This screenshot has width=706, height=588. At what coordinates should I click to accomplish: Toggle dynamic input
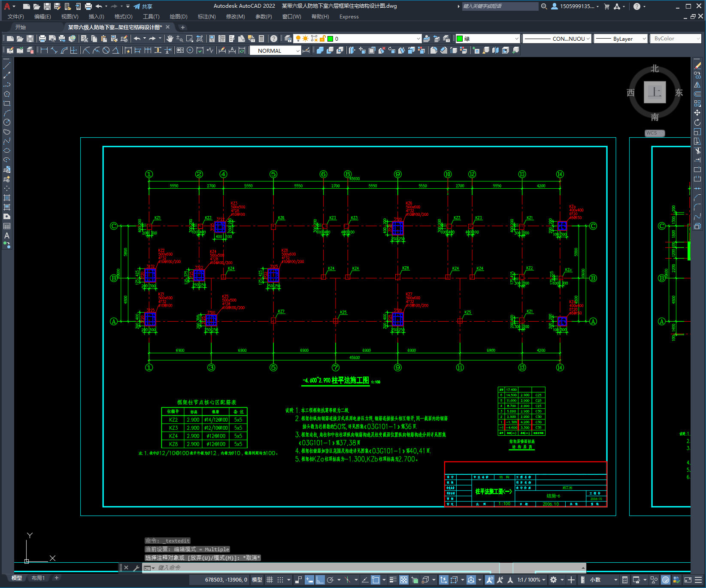(x=309, y=579)
